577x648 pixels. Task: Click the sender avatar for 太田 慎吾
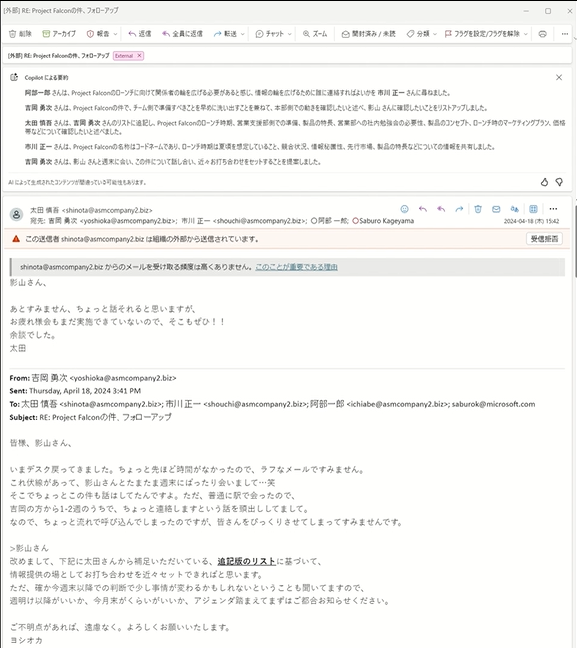[x=17, y=214]
